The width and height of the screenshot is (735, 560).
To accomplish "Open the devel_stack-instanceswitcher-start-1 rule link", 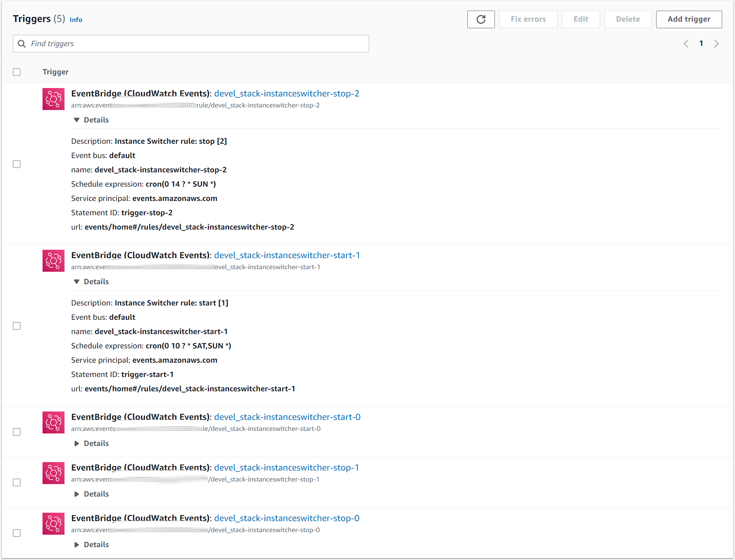I will [287, 255].
